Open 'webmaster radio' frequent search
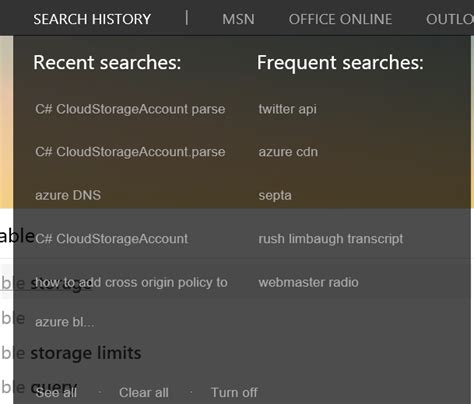 [x=309, y=282]
